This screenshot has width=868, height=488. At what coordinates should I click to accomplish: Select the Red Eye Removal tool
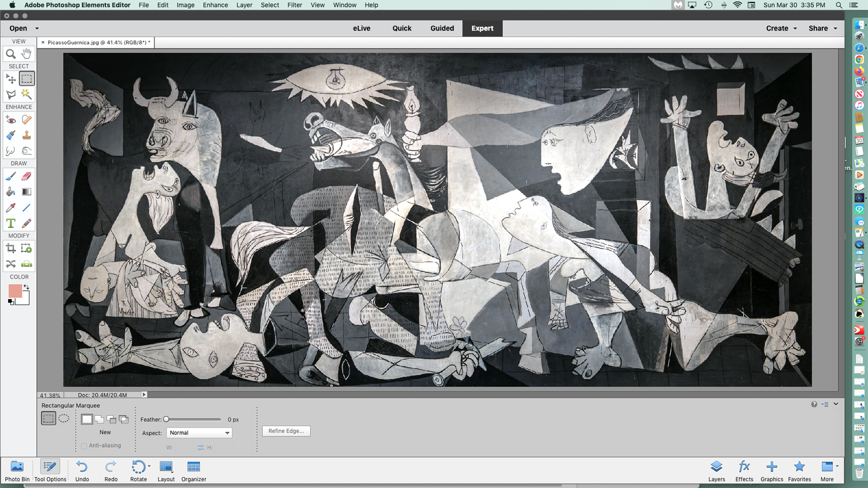click(x=10, y=120)
